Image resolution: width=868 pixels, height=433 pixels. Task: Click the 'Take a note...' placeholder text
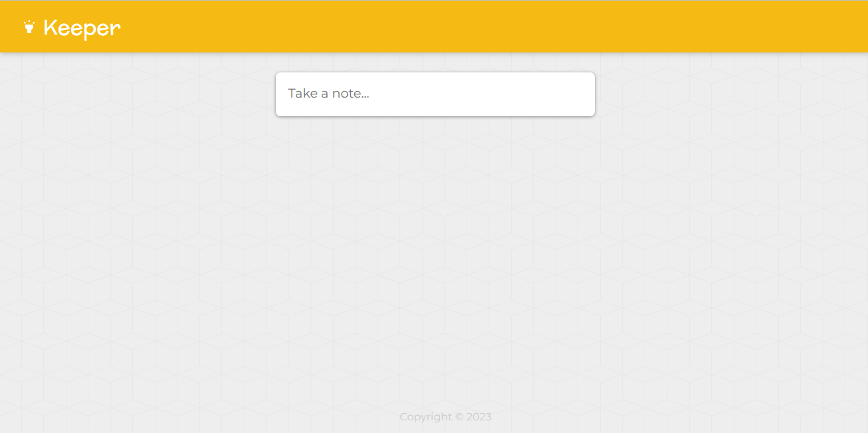pyautogui.click(x=328, y=94)
